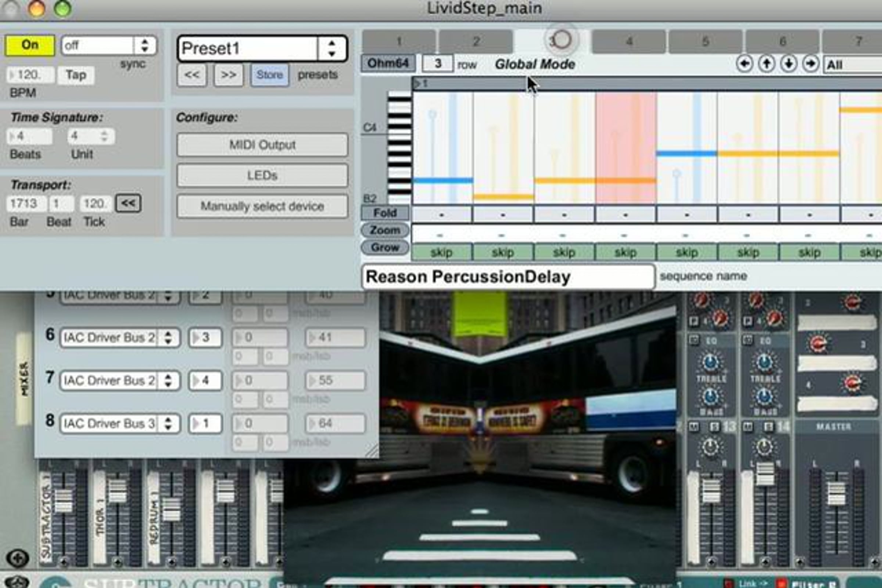Click the up arrow shift icon
The height and width of the screenshot is (588, 882).
click(x=767, y=64)
